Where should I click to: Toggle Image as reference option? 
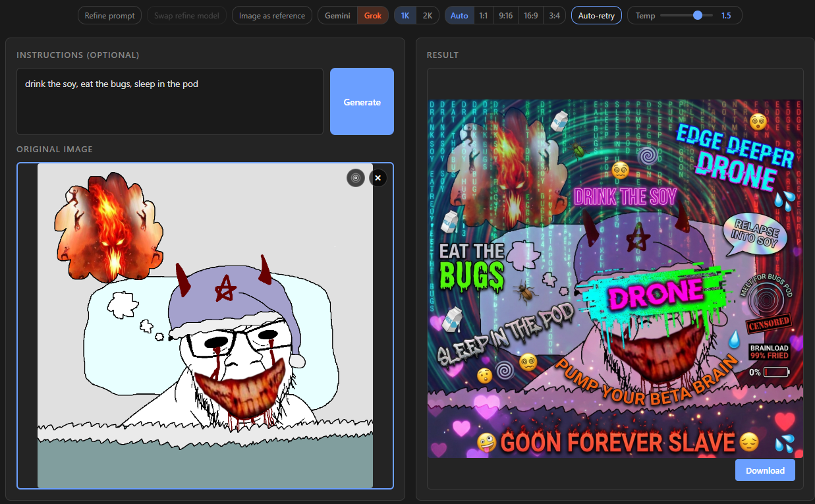(272, 16)
